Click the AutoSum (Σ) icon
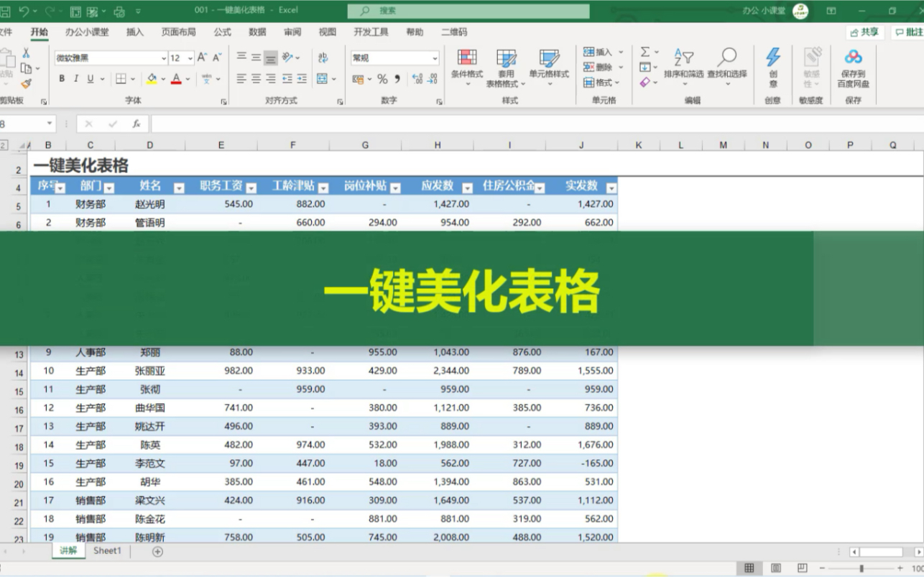 646,52
